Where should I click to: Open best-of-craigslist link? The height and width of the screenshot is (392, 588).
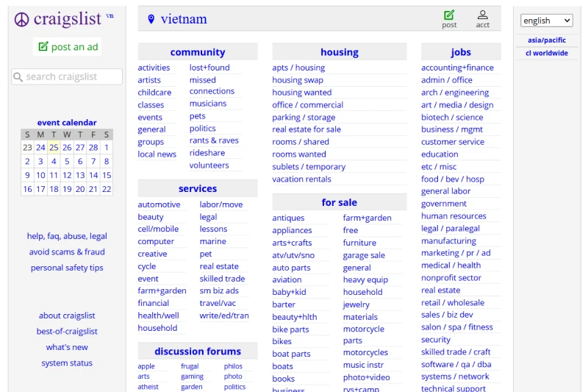click(x=67, y=331)
